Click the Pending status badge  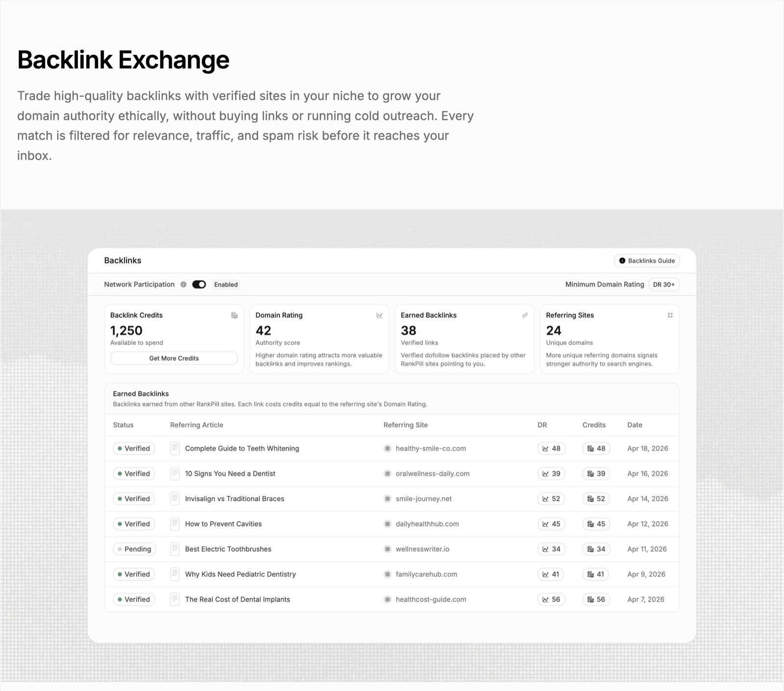coord(134,549)
